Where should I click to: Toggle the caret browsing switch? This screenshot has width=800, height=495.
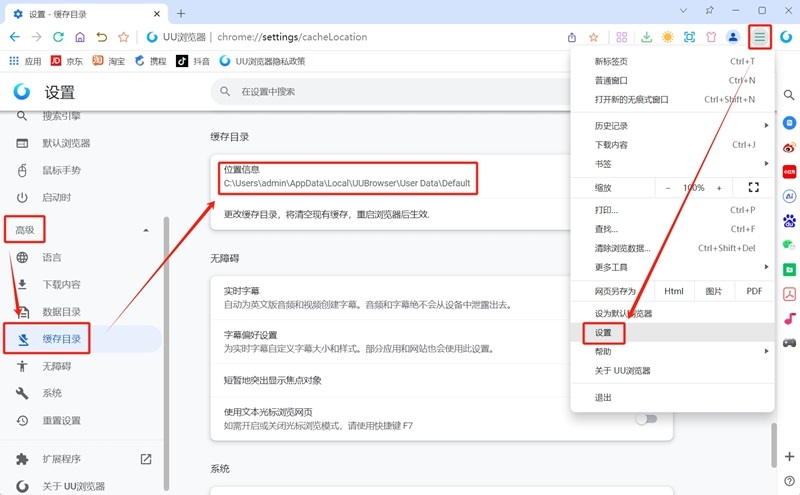[x=646, y=419]
